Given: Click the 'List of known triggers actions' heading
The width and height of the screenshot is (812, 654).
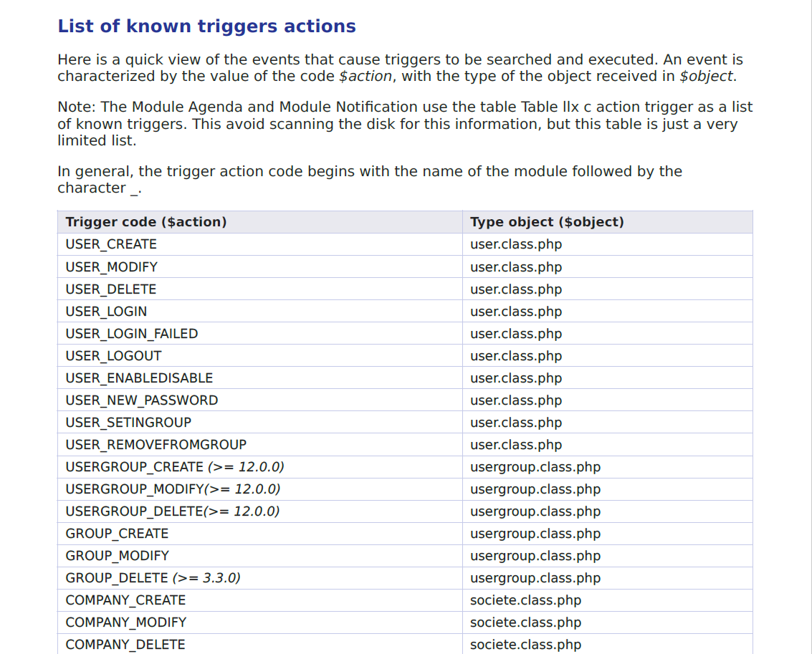Looking at the screenshot, I should [206, 27].
